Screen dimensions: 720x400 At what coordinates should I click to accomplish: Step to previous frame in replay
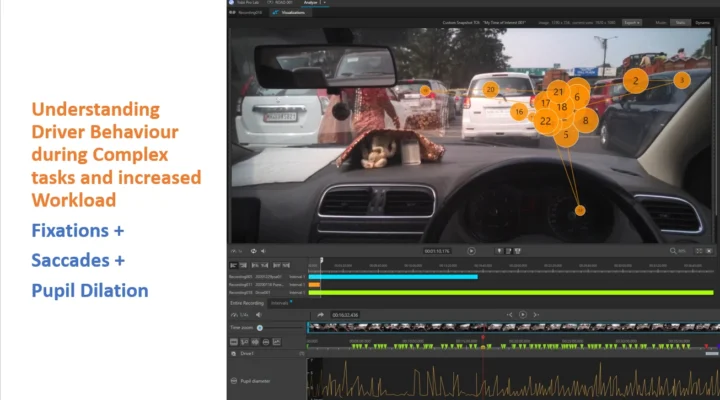click(x=509, y=315)
